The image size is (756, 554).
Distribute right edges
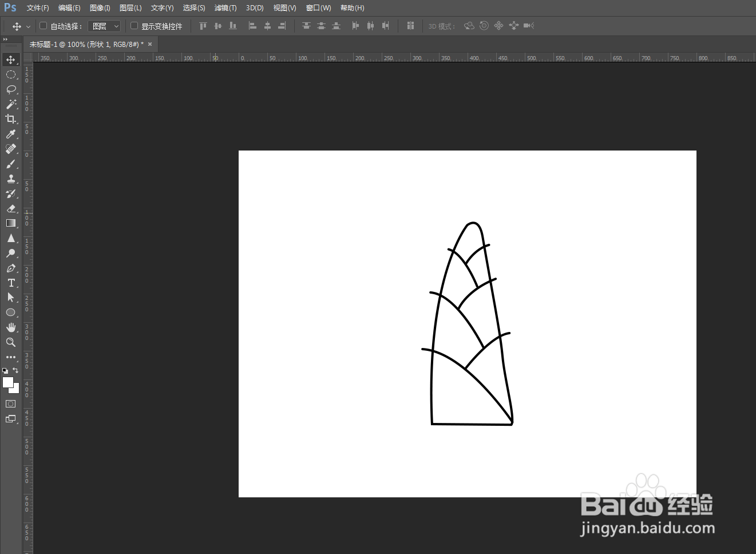click(x=386, y=26)
